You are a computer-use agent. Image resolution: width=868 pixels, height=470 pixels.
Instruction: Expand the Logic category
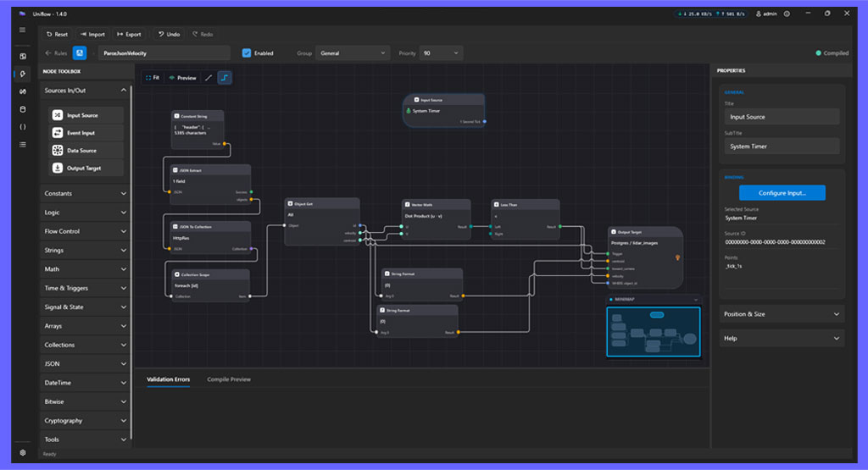[86, 213]
